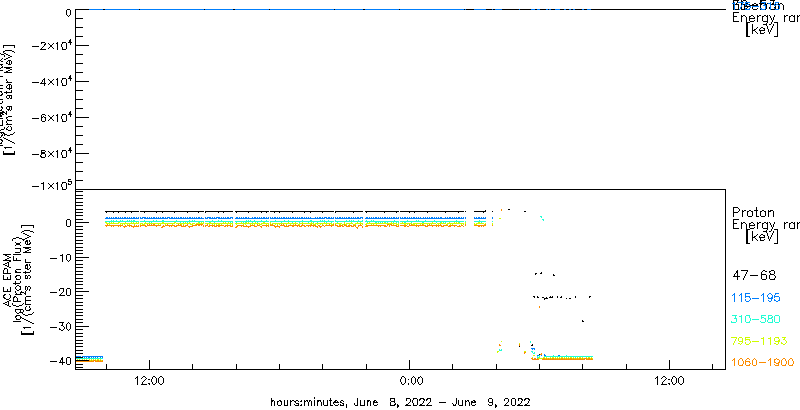Click the -1×10⁵ tick label

50,185
